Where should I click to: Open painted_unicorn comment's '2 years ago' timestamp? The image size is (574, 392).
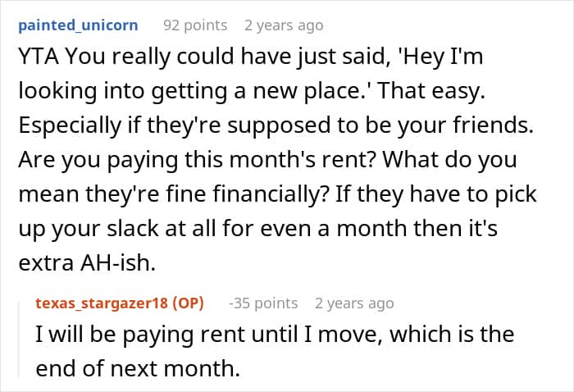tap(284, 25)
